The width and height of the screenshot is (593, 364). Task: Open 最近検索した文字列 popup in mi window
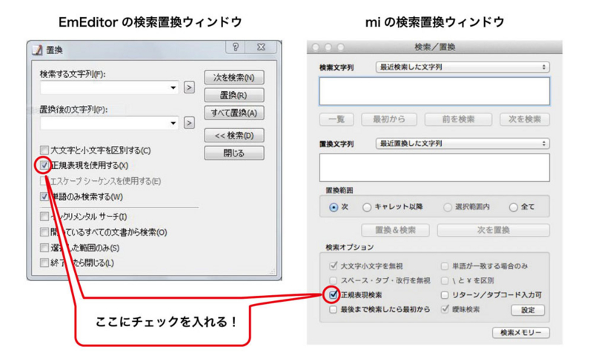coord(463,67)
